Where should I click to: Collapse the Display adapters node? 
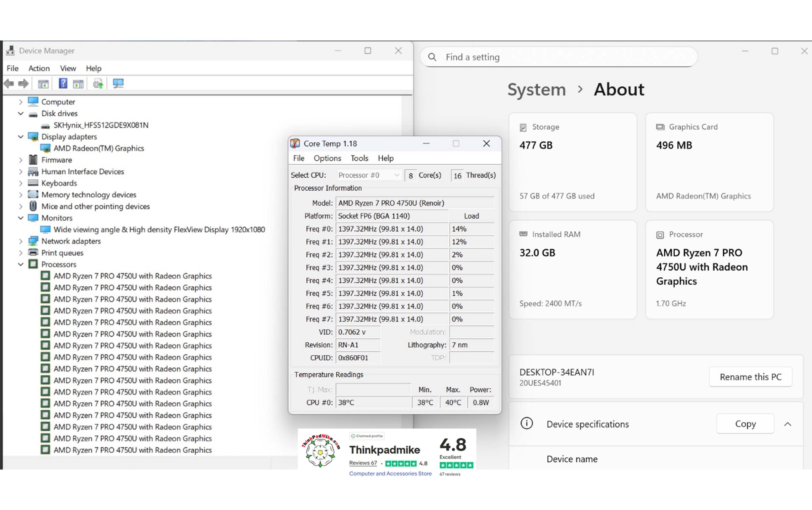20,137
